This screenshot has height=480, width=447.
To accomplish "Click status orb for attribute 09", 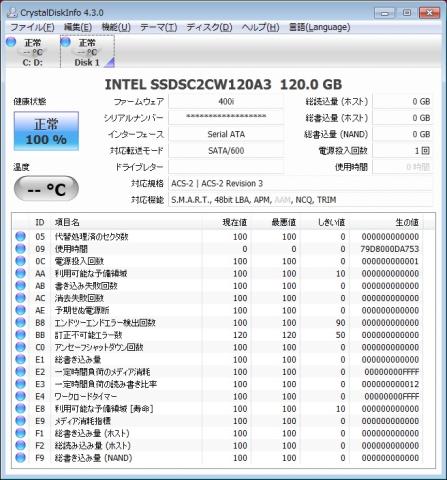I will click(20, 249).
